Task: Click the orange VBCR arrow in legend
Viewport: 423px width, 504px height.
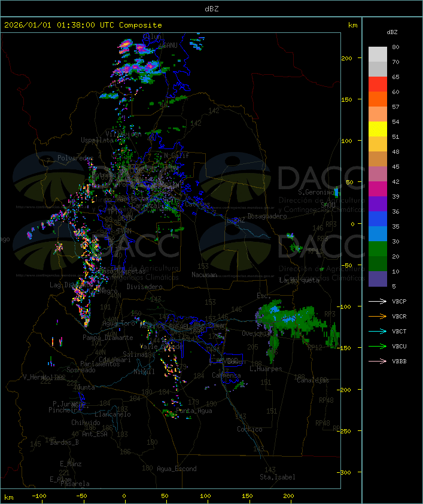Action: pos(378,316)
